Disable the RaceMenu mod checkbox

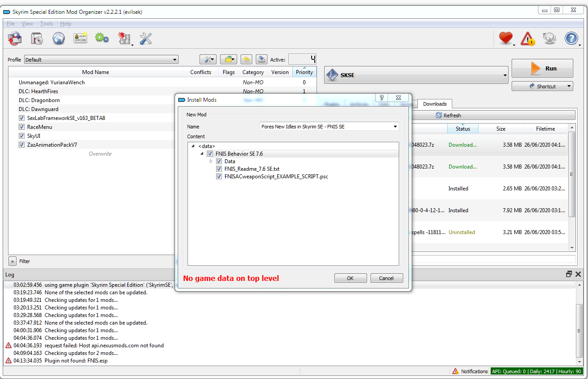point(21,127)
